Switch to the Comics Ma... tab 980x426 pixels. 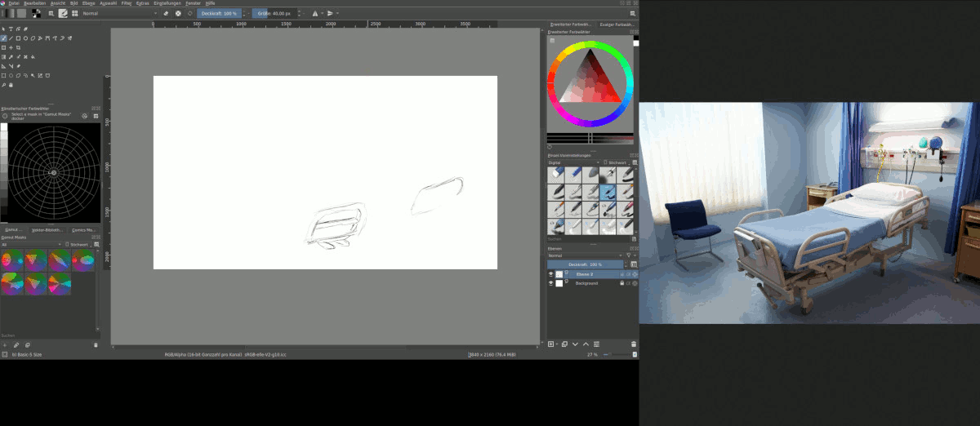pos(82,230)
